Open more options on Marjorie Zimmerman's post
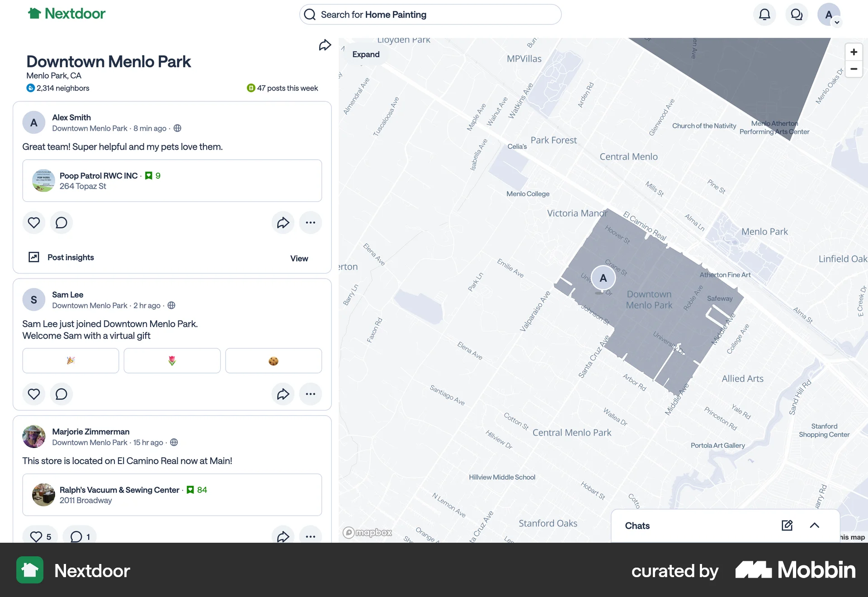Viewport: 868px width, 597px height. [x=311, y=537]
